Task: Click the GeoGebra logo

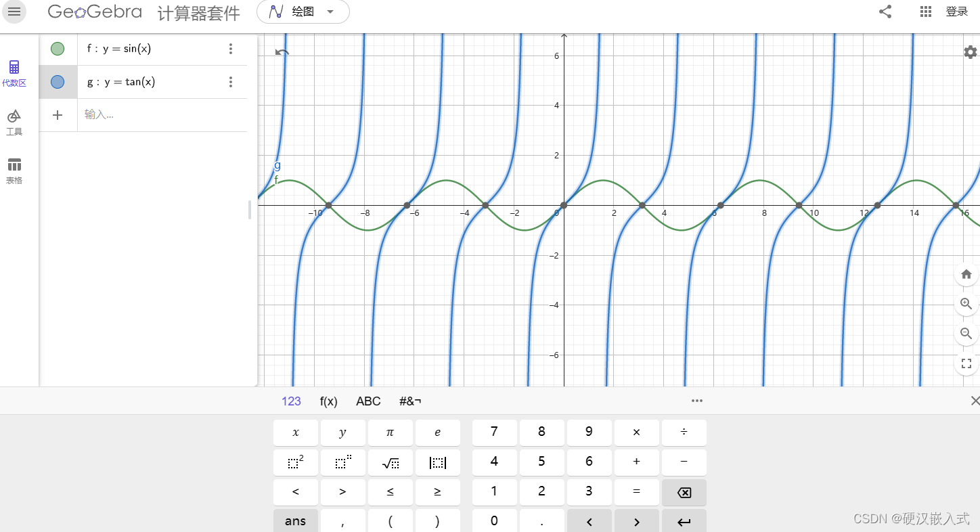Action: [95, 12]
